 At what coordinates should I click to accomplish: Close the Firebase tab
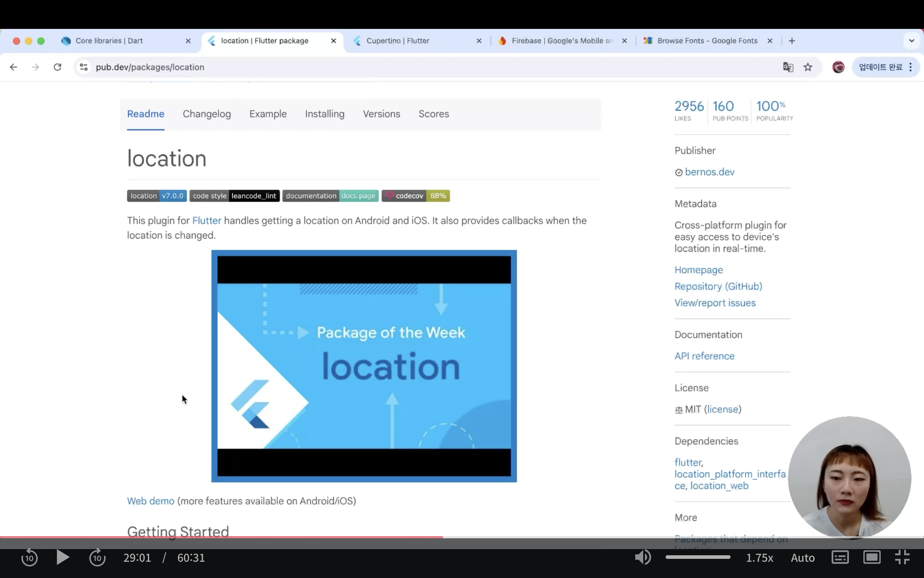pos(625,41)
